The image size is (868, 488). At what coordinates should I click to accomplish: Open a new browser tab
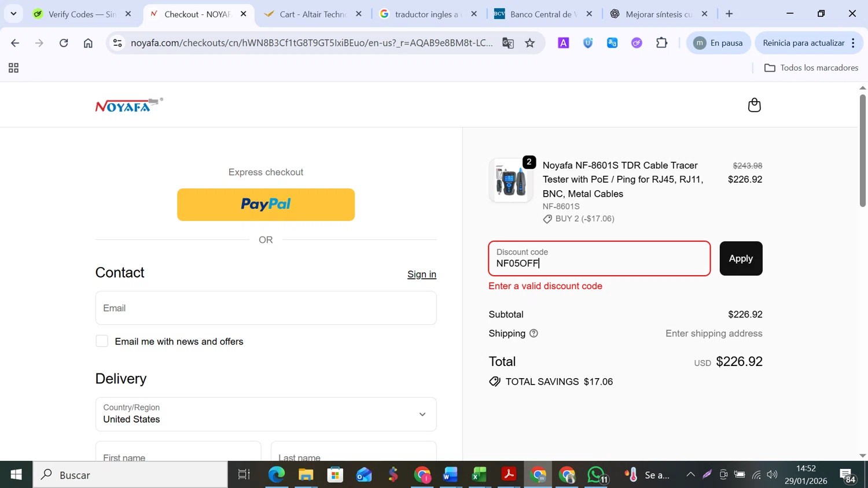pyautogui.click(x=729, y=14)
